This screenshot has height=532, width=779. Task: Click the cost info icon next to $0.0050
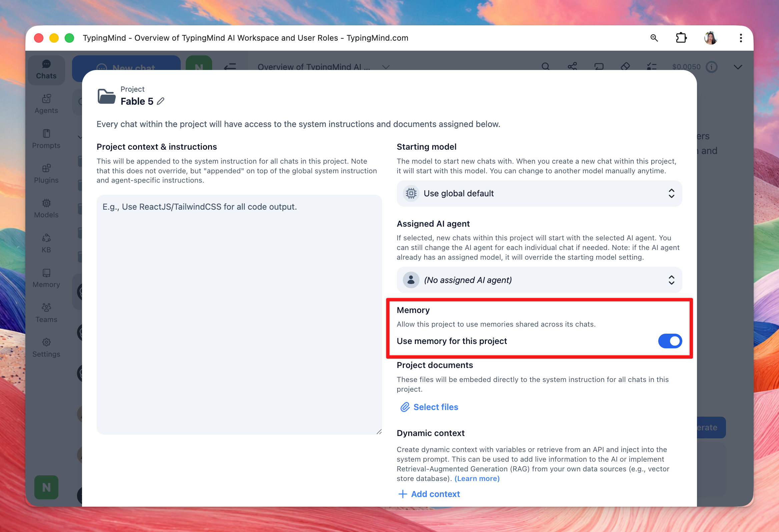tap(711, 67)
